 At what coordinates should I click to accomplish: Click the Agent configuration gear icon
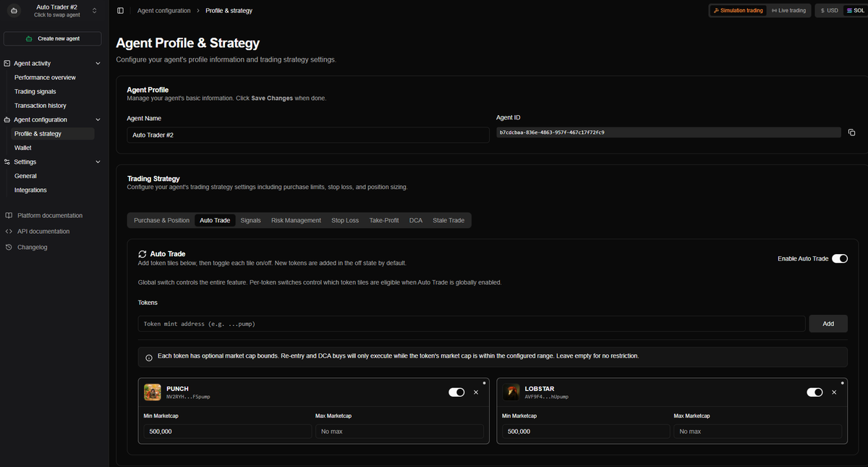(x=7, y=119)
